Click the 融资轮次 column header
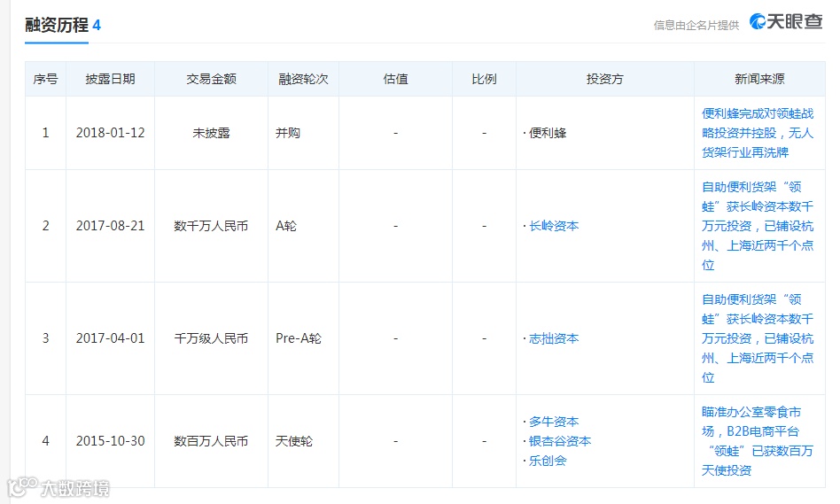 coord(303,79)
